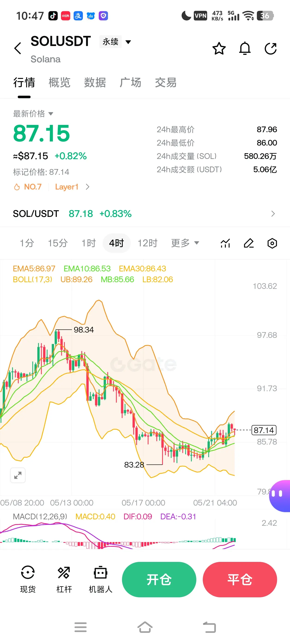
Task: Tap the 98.34 high price label
Action: [84, 330]
